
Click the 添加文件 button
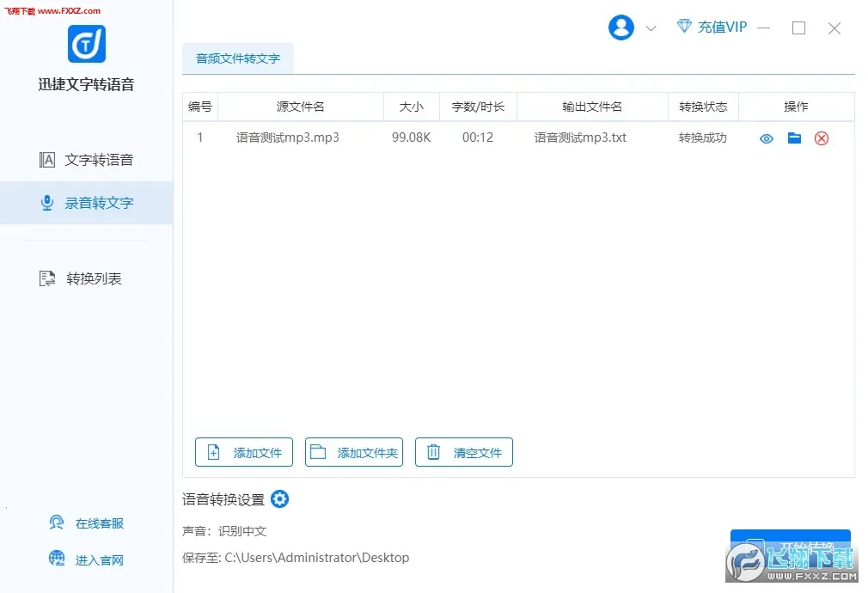click(244, 452)
